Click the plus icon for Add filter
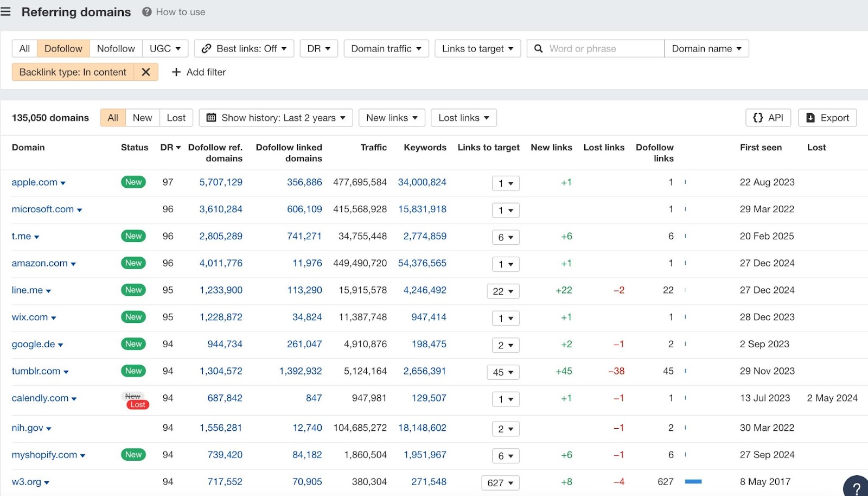Image resolution: width=868 pixels, height=496 pixels. point(176,72)
